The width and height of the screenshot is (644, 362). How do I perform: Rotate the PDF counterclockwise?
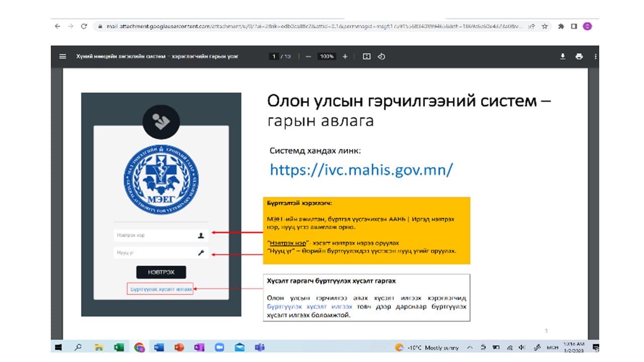(x=381, y=56)
